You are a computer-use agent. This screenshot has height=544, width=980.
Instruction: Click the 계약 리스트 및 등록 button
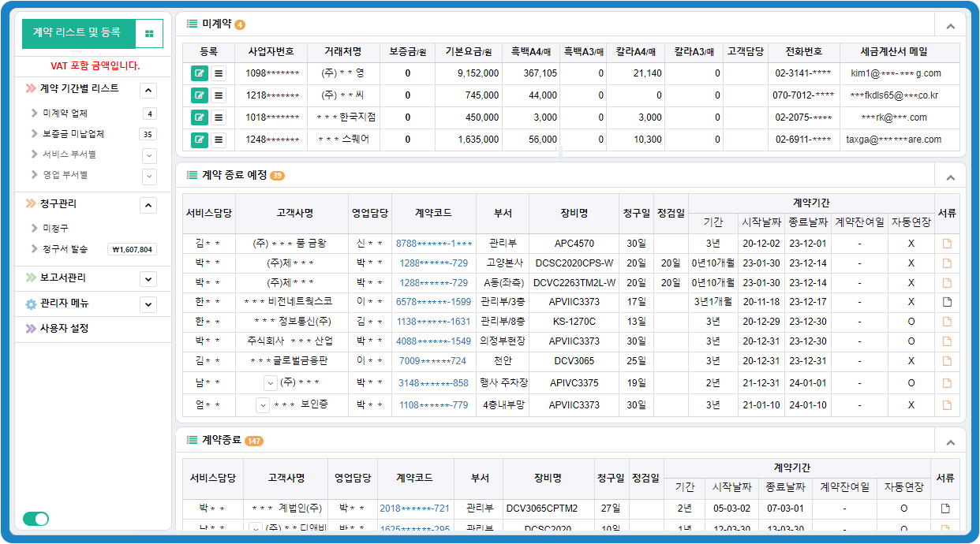77,33
